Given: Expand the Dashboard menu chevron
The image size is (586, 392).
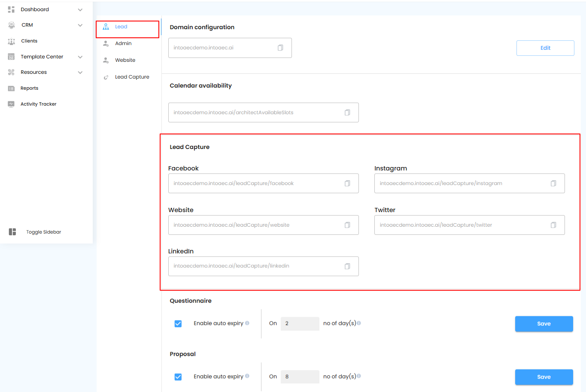Looking at the screenshot, I should pos(80,9).
